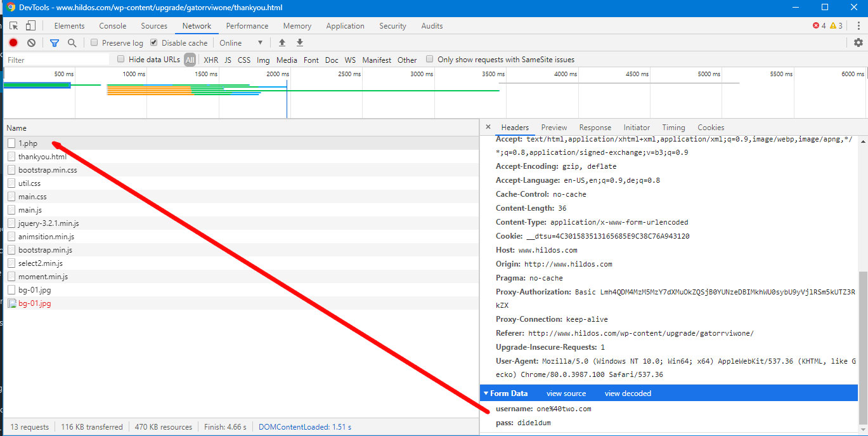Open the Memory panel

pyautogui.click(x=297, y=26)
